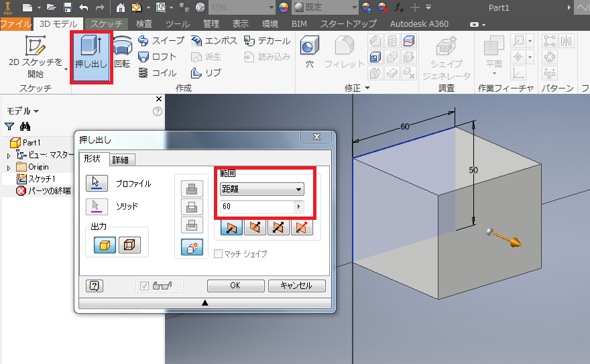The height and width of the screenshot is (364, 590).
Task: Select the Revolve (回転) tool
Action: [122, 53]
